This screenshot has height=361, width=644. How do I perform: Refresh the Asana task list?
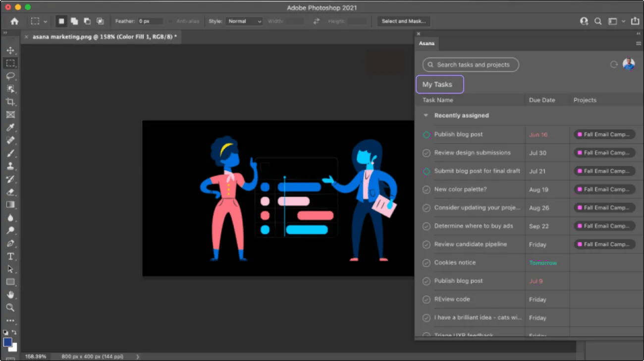coord(613,64)
